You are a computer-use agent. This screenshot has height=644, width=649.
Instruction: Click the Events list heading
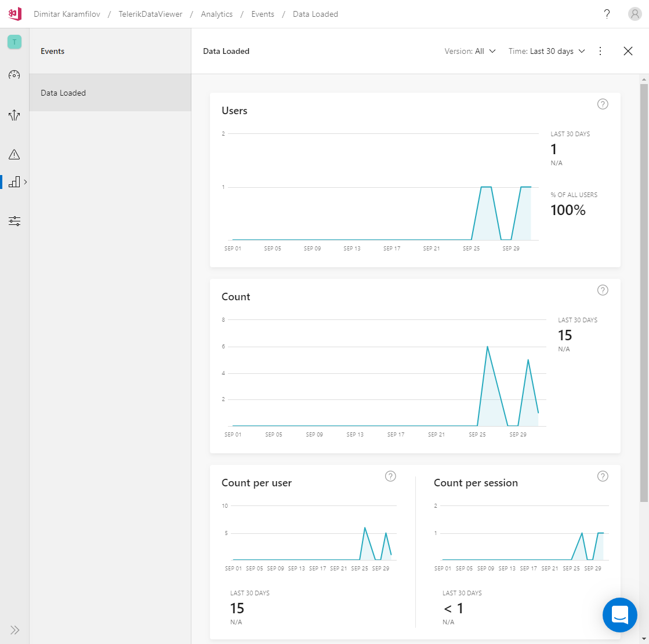pos(53,51)
